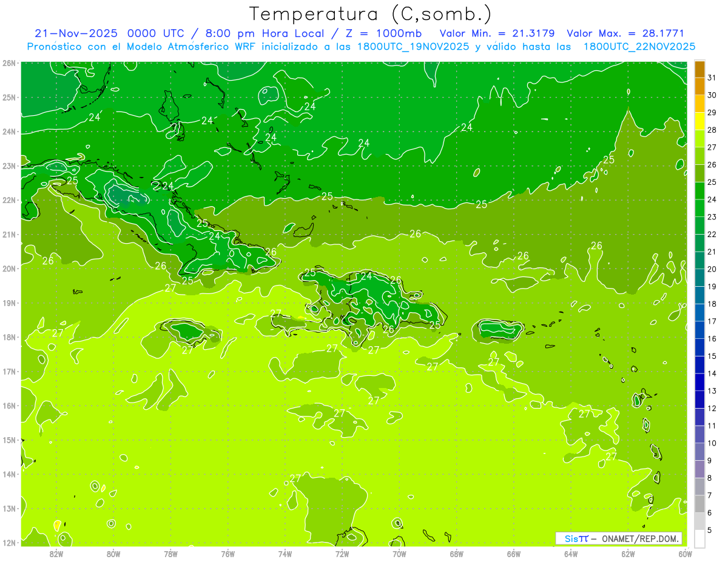Select the '15N' latitude label
The width and height of the screenshot is (728, 562).
pyautogui.click(x=8, y=440)
